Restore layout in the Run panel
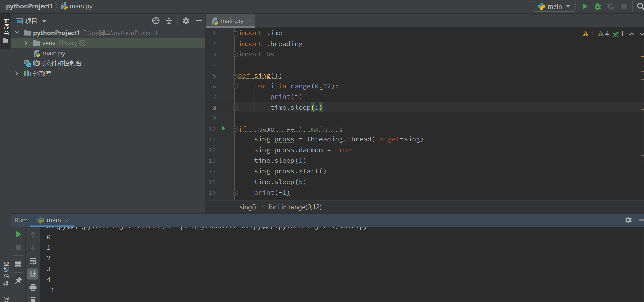The image size is (644, 302). click(18, 264)
